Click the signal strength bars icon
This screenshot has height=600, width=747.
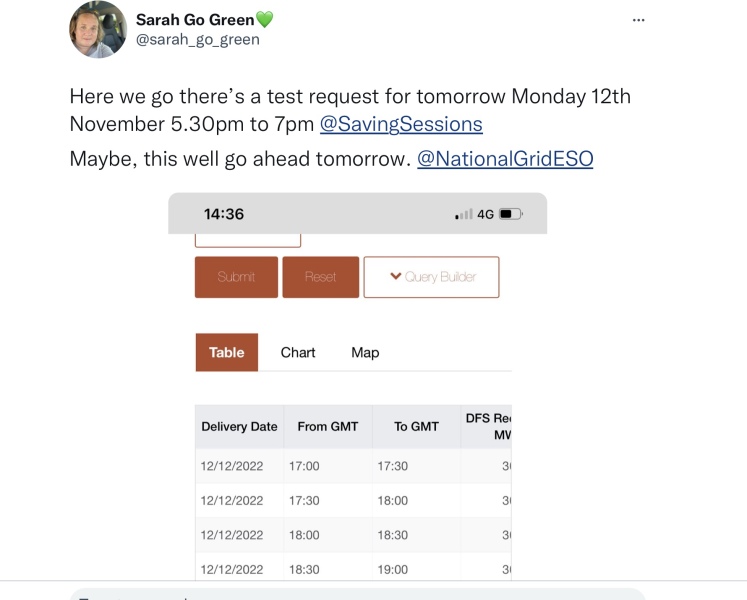tap(463, 214)
